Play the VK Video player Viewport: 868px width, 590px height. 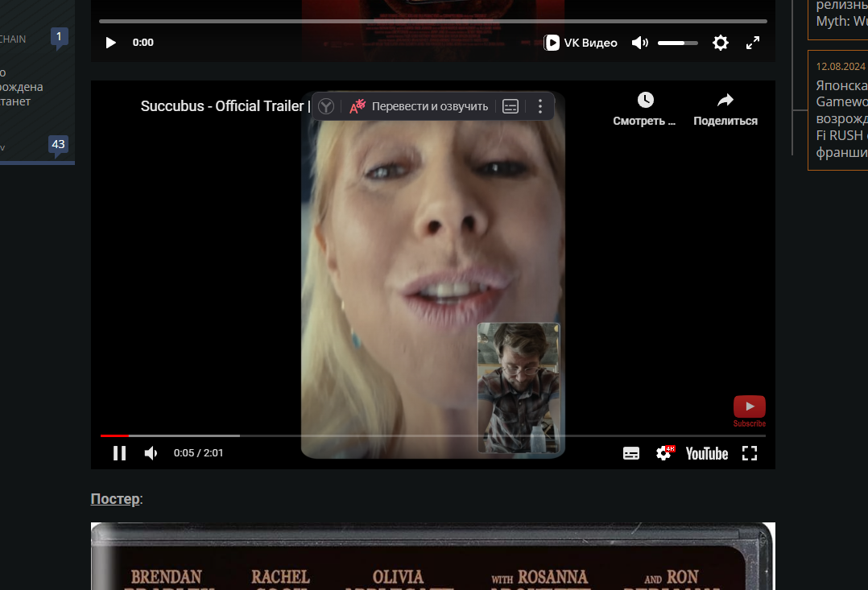(111, 43)
